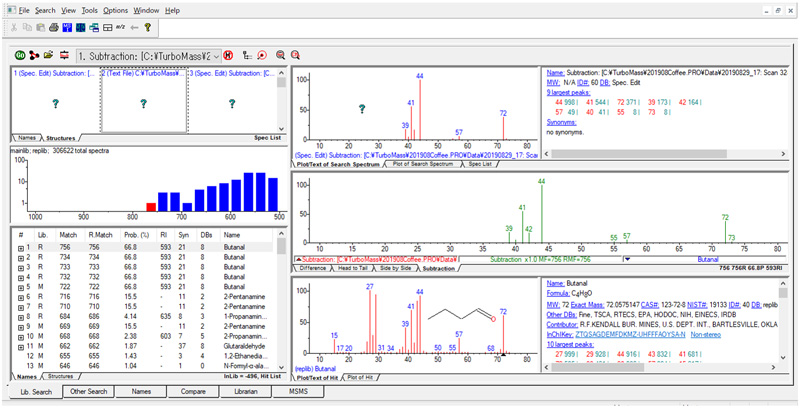Click the m/z toolbar icon
This screenshot has width=800, height=410.
click(x=121, y=28)
